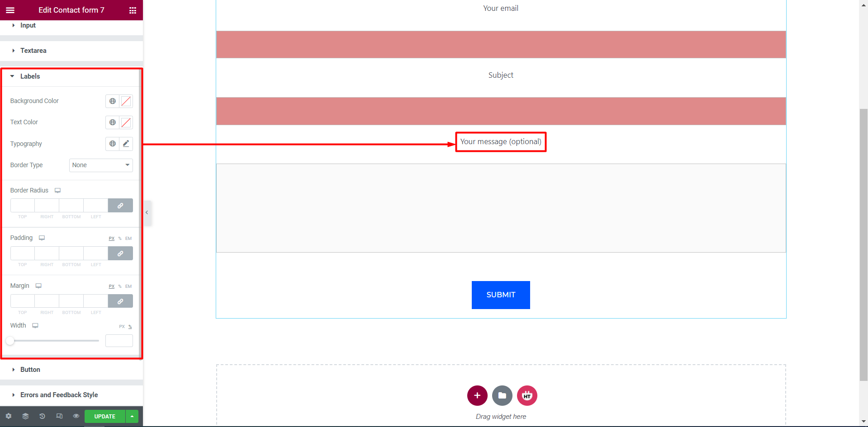Pick the label Background Color swatch
Image resolution: width=868 pixels, height=427 pixels.
pos(126,101)
